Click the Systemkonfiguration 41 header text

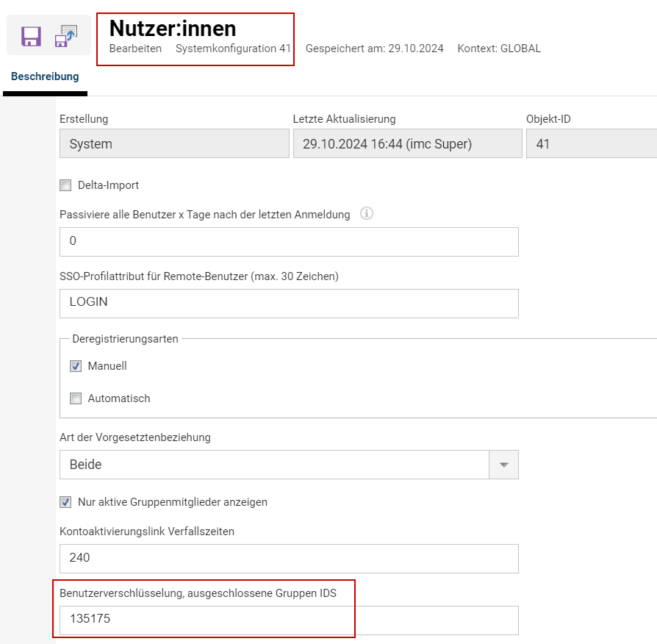coord(233,49)
